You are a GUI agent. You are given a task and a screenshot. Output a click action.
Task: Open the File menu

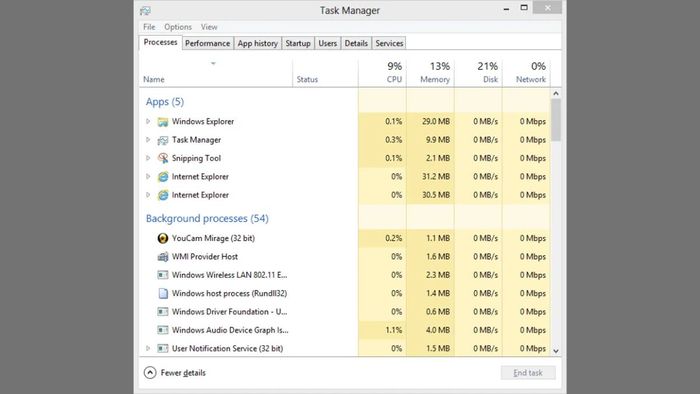pos(149,27)
